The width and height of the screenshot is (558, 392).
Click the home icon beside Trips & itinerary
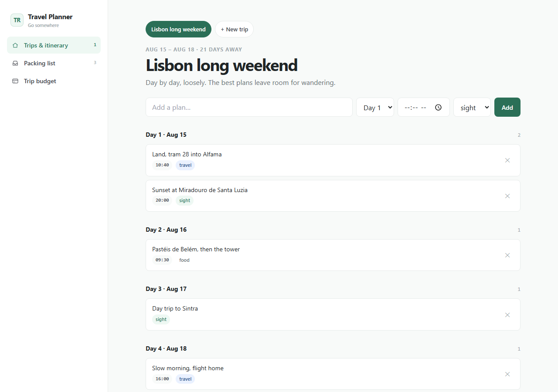[x=15, y=45]
